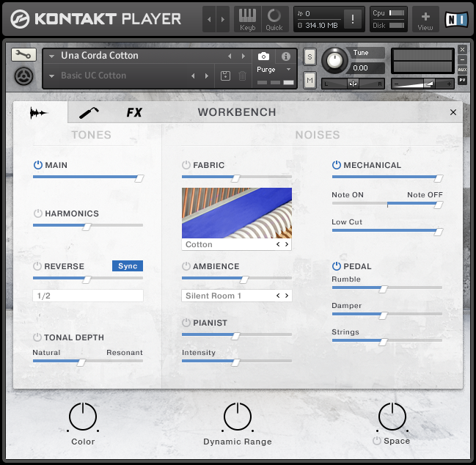Click the instrument volume slider
Screen dimensions: 476x465
point(422,84)
